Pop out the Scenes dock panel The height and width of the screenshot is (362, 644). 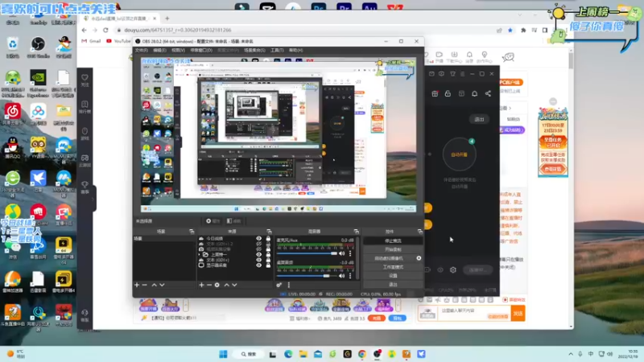click(x=192, y=232)
